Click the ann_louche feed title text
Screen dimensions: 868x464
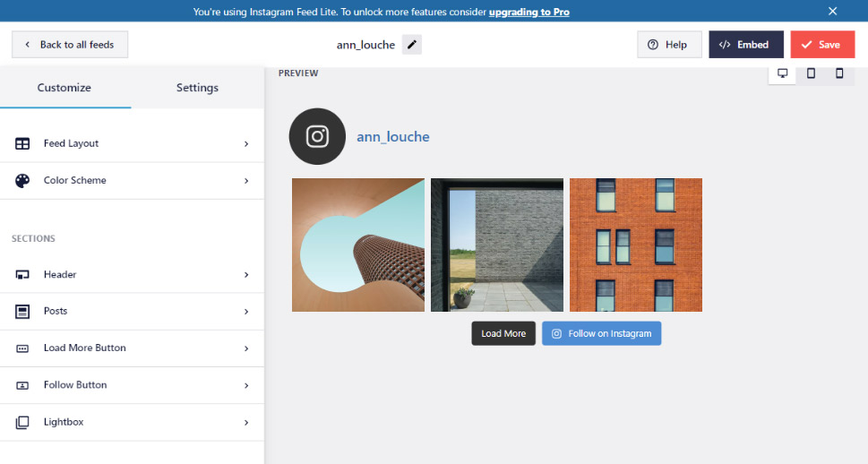point(365,45)
